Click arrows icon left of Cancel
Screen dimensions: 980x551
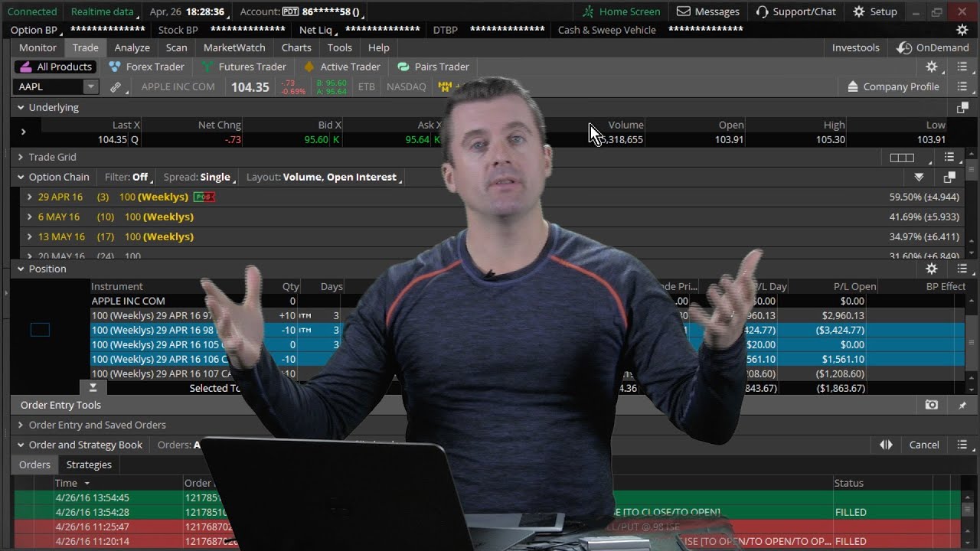click(886, 445)
